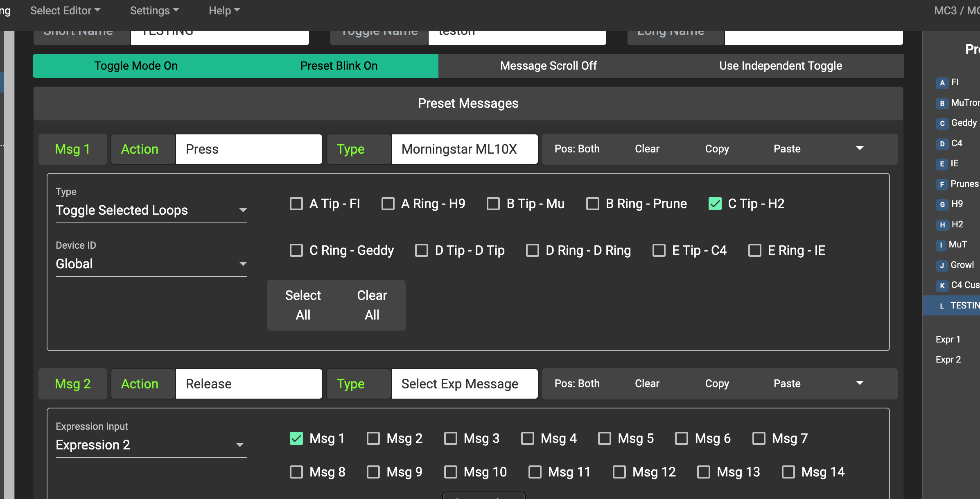Click the B badge for MuTron preset
This screenshot has width=980, height=499.
(942, 103)
